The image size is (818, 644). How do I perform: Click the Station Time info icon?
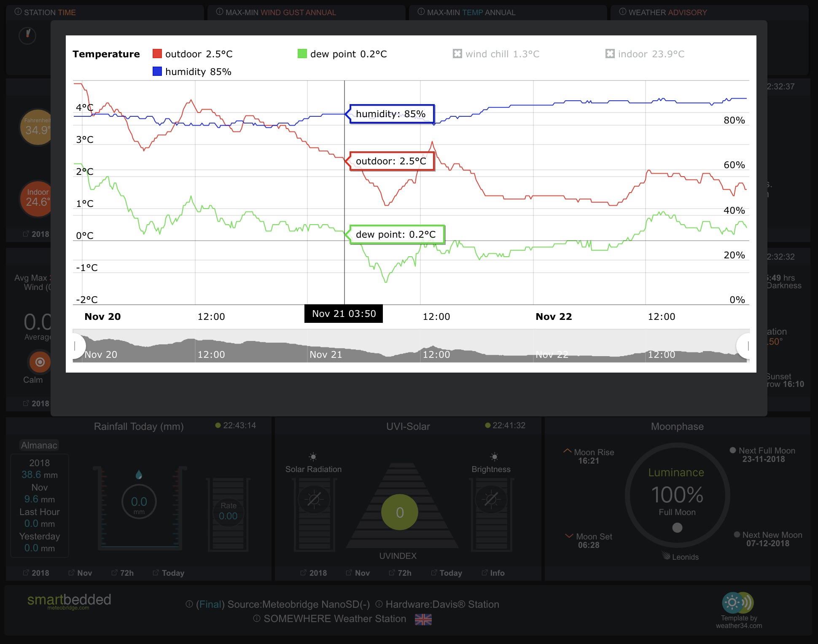(x=18, y=12)
